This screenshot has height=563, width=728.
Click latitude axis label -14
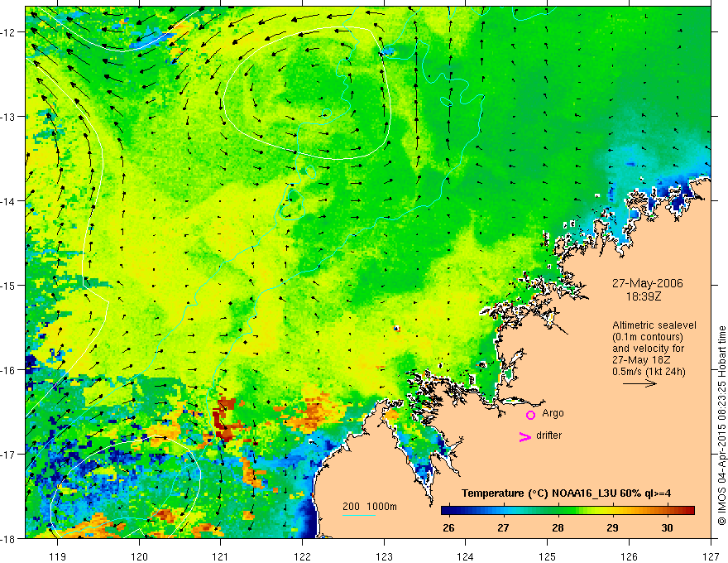coord(8,201)
